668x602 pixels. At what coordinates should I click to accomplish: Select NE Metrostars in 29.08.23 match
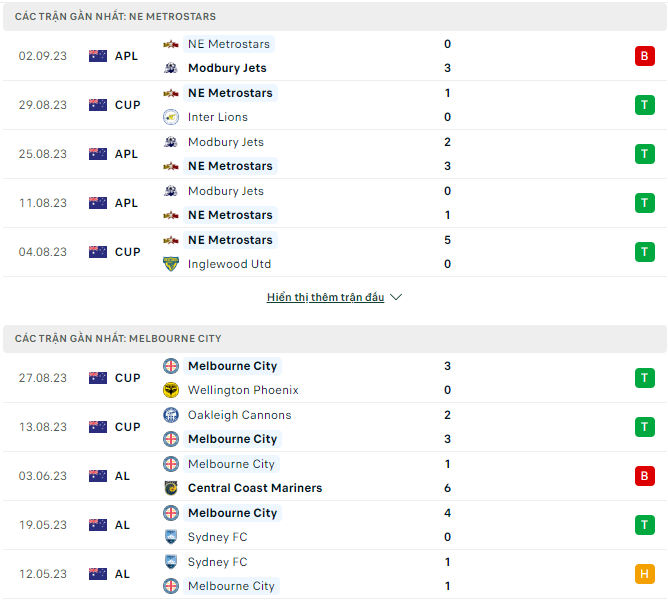[x=230, y=93]
